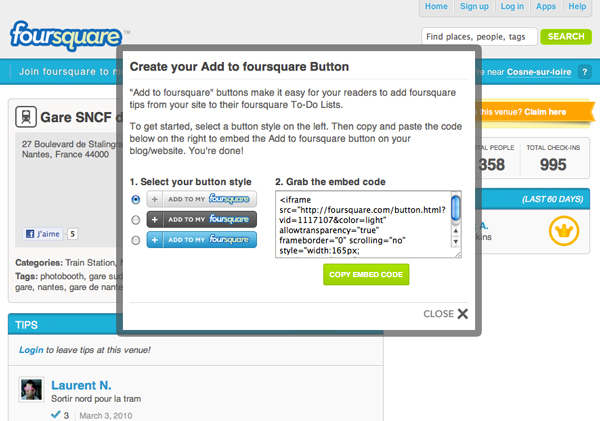Click the light Add to my foursquare preview
Viewport: 600px width, 421px height.
(202, 199)
